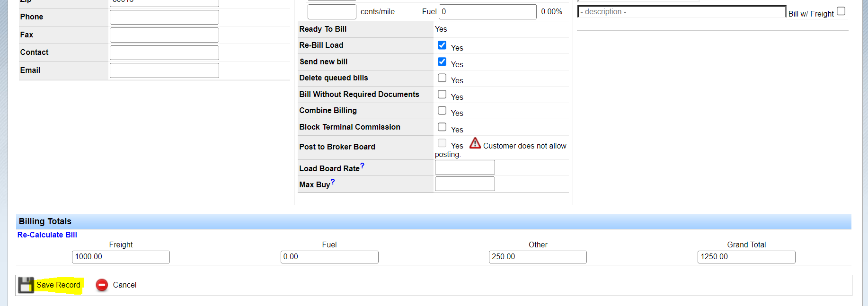Check the Bill w/ Freight box

[841, 11]
